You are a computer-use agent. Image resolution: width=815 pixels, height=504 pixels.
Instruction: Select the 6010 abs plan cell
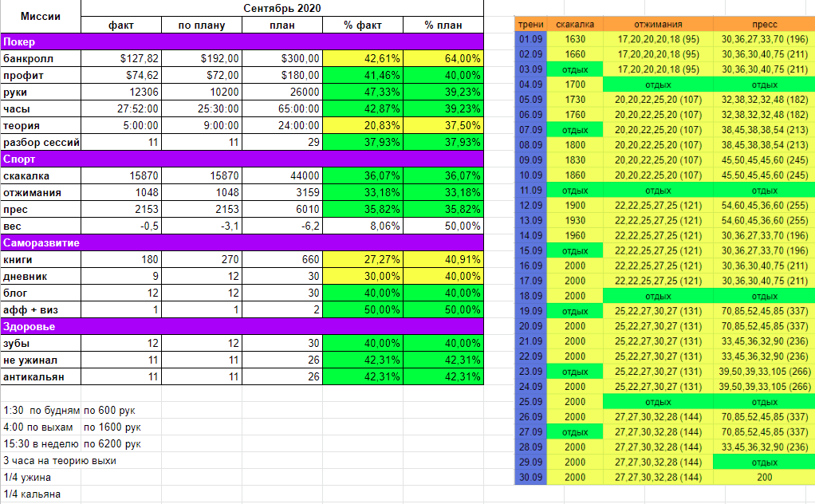[282, 210]
